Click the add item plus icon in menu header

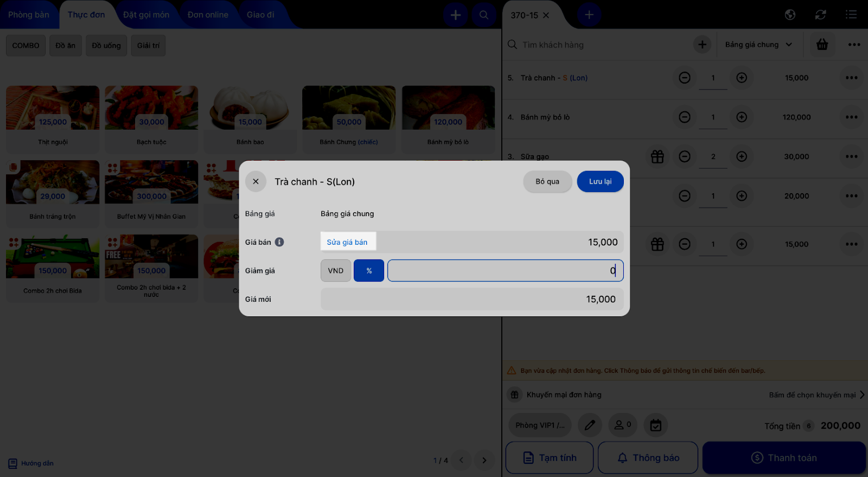456,15
